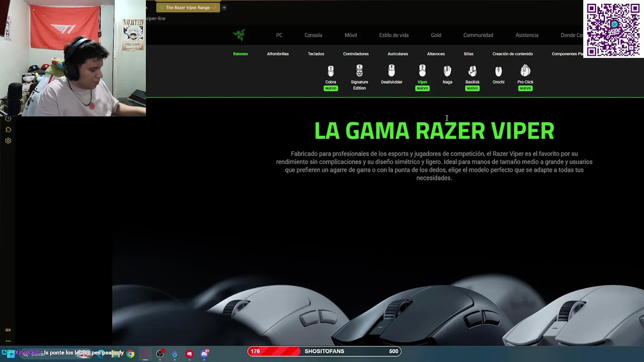Click the Razer logo in navigation
This screenshot has width=644, height=362.
[x=239, y=35]
